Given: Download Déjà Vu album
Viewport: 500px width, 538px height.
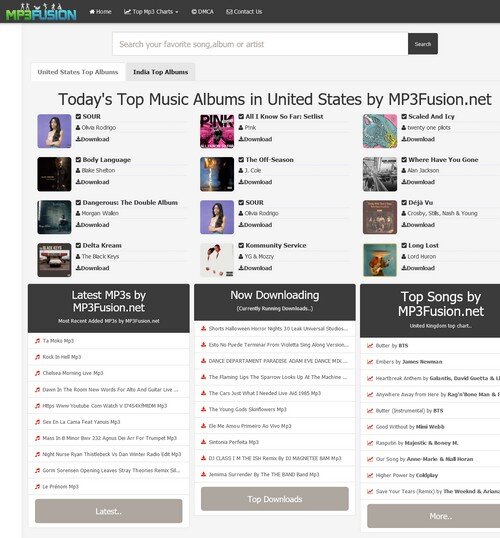Looking at the screenshot, I should [418, 225].
